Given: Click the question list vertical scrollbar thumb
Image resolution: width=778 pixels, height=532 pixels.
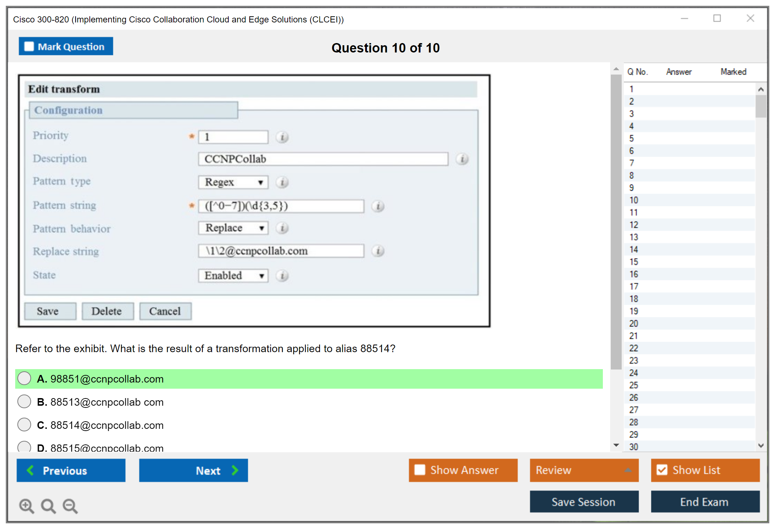Looking at the screenshot, I should click(761, 106).
